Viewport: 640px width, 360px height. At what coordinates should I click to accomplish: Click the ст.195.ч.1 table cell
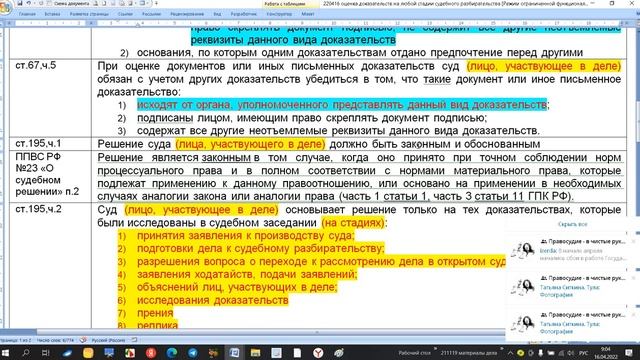tap(50, 144)
